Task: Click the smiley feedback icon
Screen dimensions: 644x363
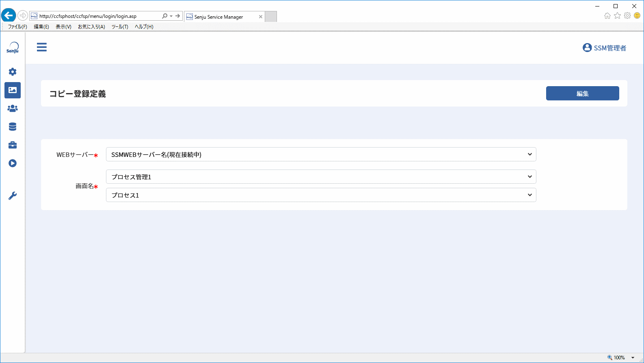Action: (637, 16)
